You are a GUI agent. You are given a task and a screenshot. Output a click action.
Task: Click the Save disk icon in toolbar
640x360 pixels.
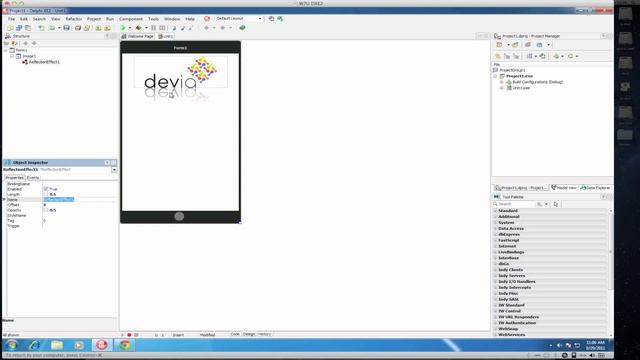[x=66, y=28]
